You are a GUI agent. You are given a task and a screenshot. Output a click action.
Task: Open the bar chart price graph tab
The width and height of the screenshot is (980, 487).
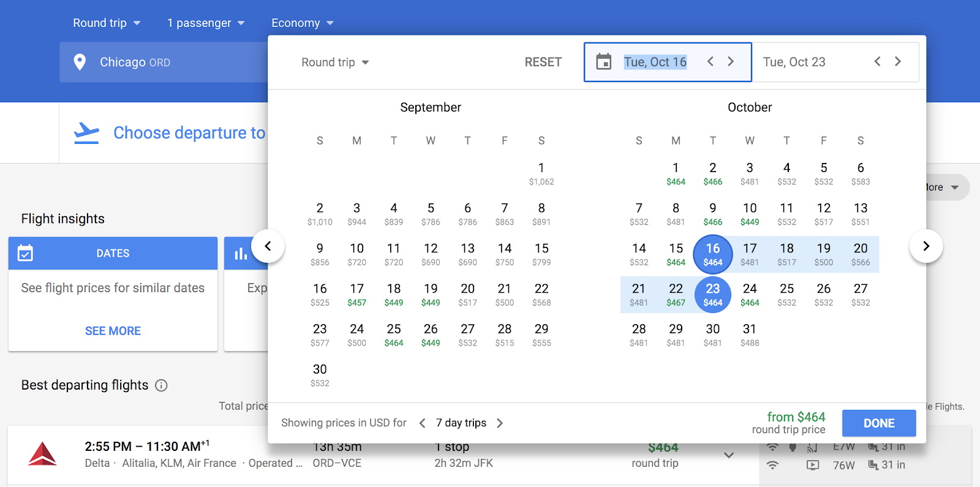(x=241, y=253)
